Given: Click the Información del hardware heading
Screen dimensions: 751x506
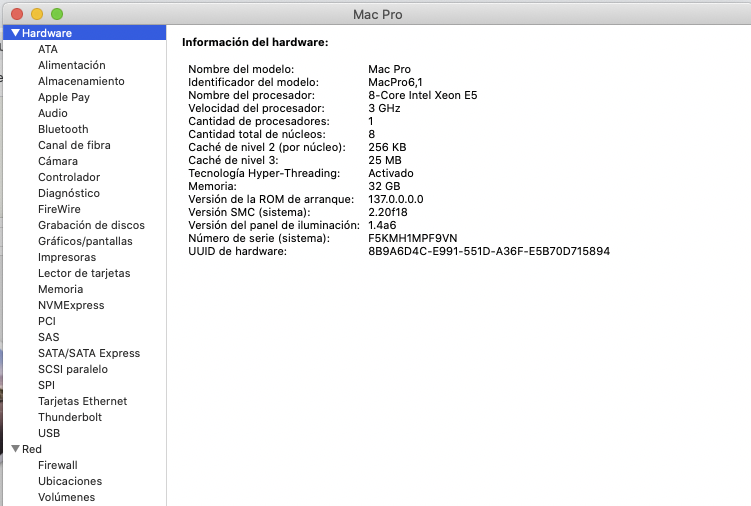Looking at the screenshot, I should [x=255, y=42].
